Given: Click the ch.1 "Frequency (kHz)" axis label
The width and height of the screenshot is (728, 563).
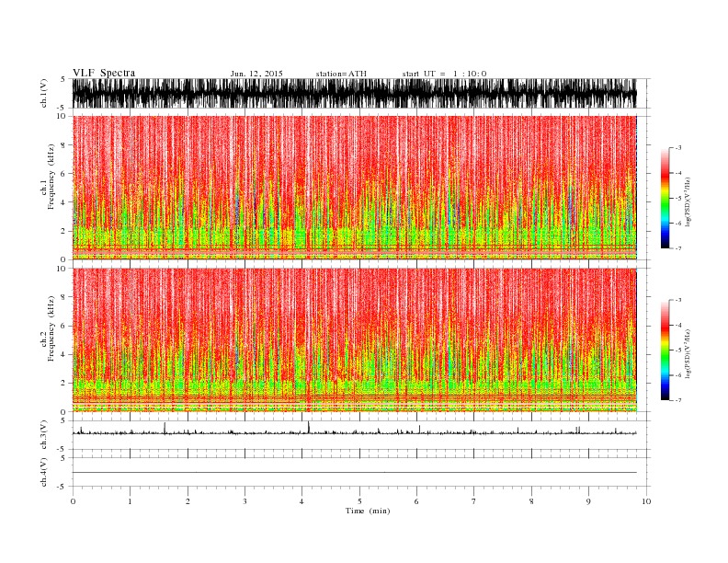Looking at the screenshot, I should point(51,177).
